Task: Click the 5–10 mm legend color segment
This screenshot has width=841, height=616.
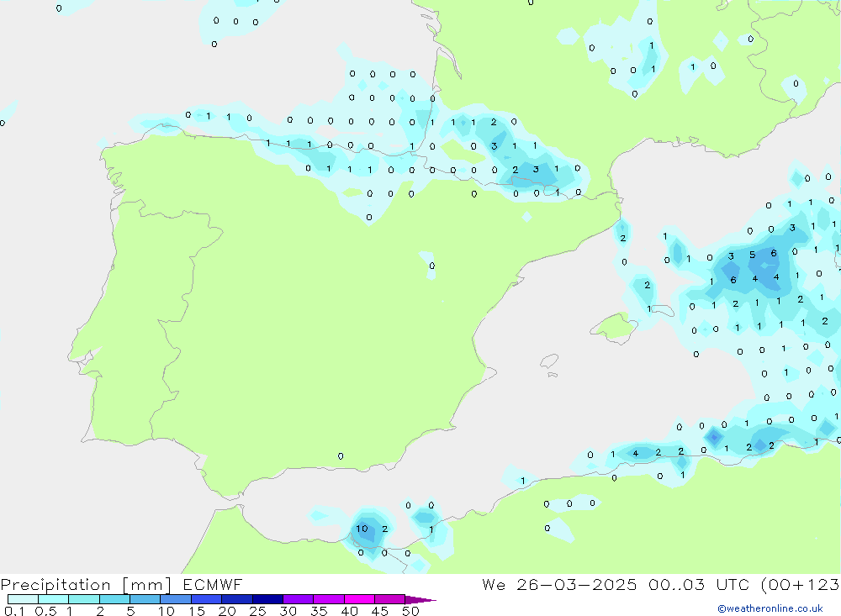Action: 145,599
